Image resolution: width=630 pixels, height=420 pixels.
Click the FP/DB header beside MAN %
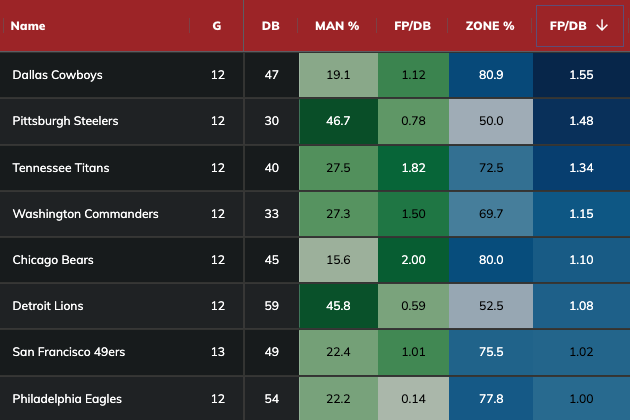click(x=413, y=26)
